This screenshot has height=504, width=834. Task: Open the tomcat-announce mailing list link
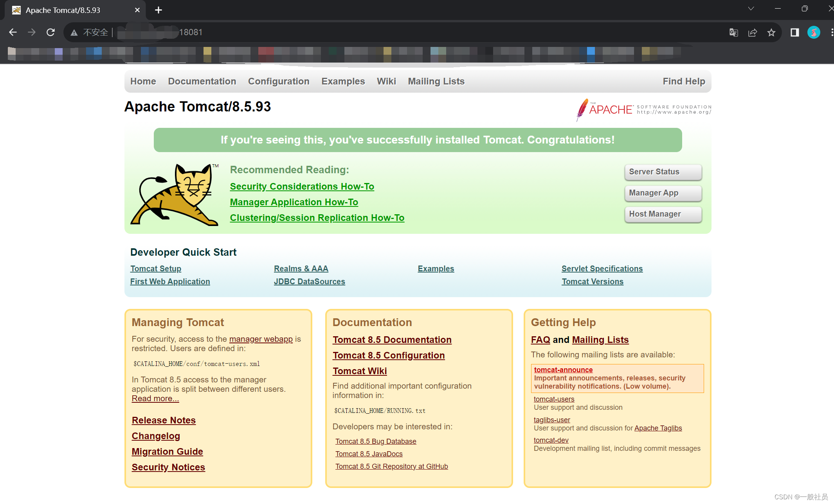click(563, 369)
